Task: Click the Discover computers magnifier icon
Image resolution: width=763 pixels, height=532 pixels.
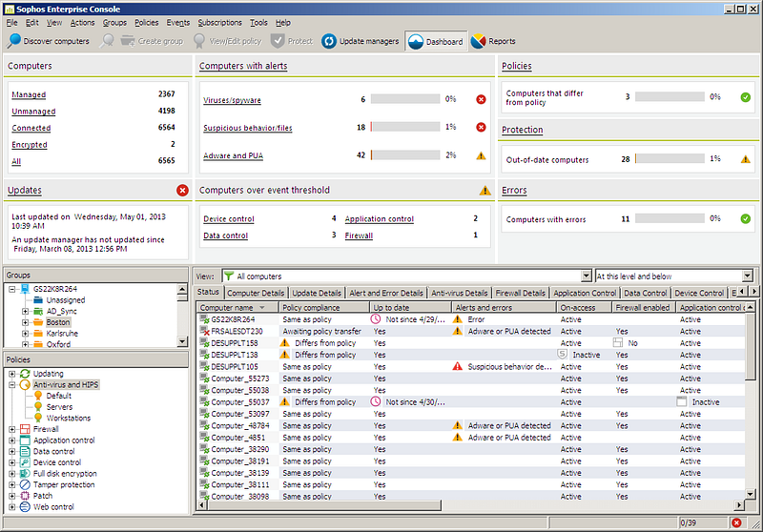Action: pos(14,41)
